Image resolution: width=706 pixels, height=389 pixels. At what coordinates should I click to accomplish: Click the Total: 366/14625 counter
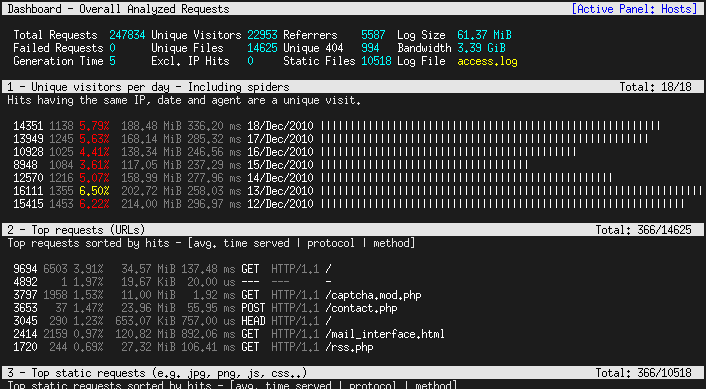coord(643,230)
